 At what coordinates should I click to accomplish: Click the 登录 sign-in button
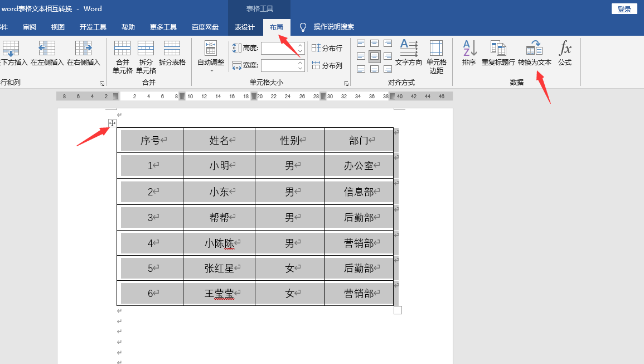pyautogui.click(x=624, y=9)
